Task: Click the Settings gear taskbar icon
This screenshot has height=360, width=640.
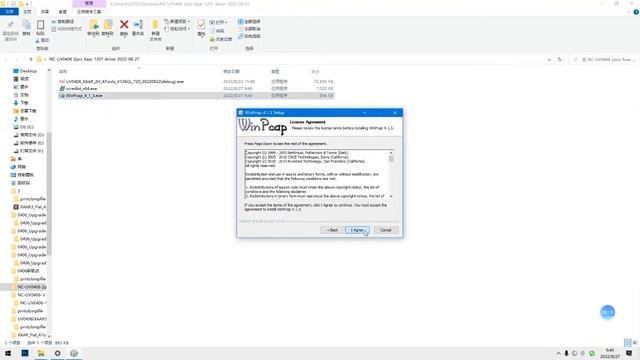Action: click(x=58, y=353)
